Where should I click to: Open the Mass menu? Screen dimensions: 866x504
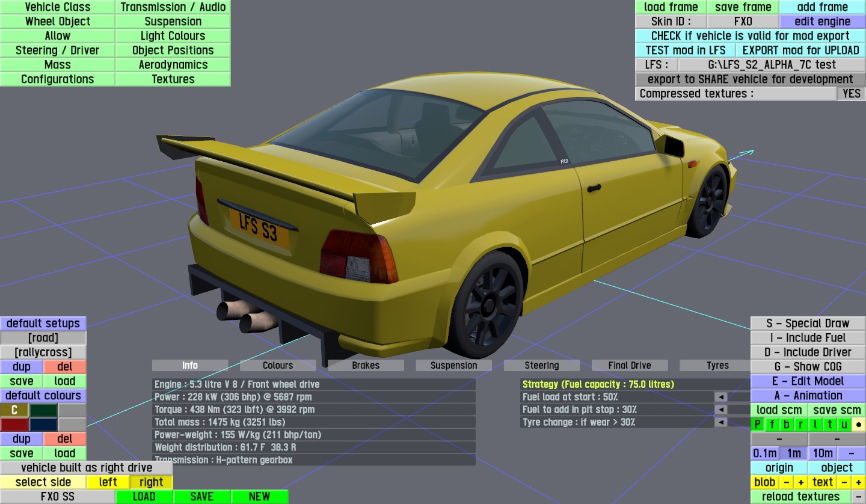(x=58, y=65)
